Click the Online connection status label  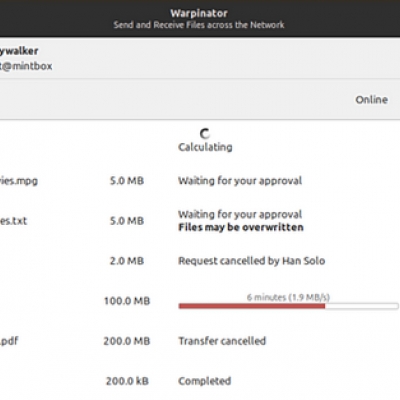[x=371, y=100]
